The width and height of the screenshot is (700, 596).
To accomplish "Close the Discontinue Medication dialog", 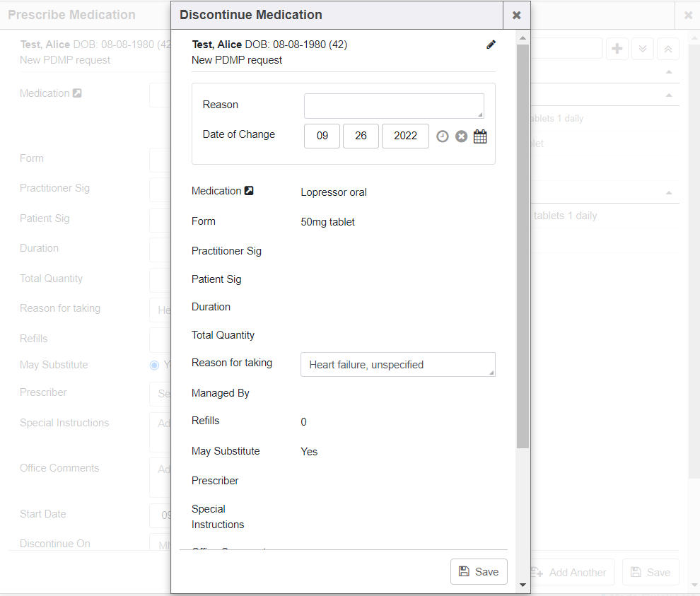I will click(x=516, y=15).
